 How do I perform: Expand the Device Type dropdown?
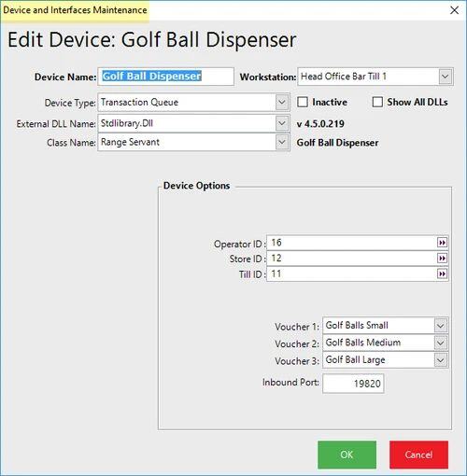pos(282,102)
